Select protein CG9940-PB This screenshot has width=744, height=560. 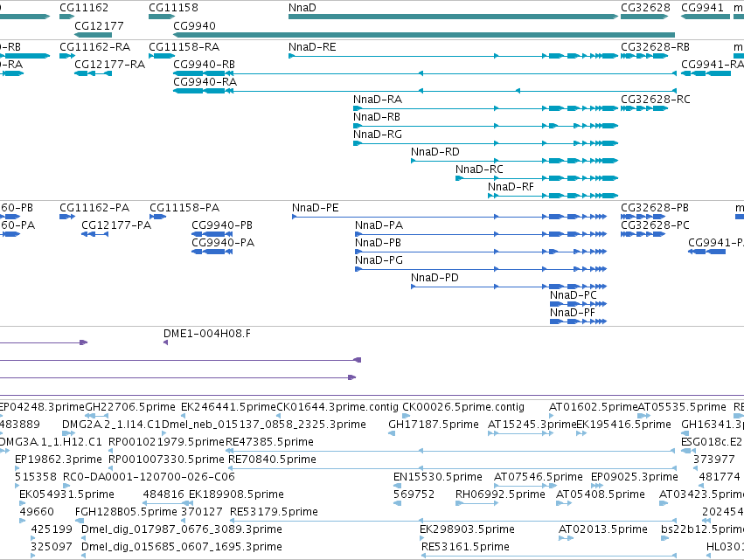212,234
